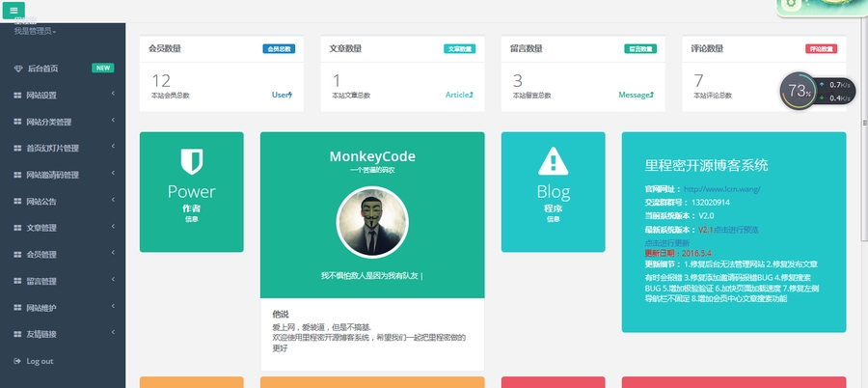Viewport: 868px width, 388px height.
Task: Expand the 会员管理 chevron arrow
Action: [x=113, y=253]
